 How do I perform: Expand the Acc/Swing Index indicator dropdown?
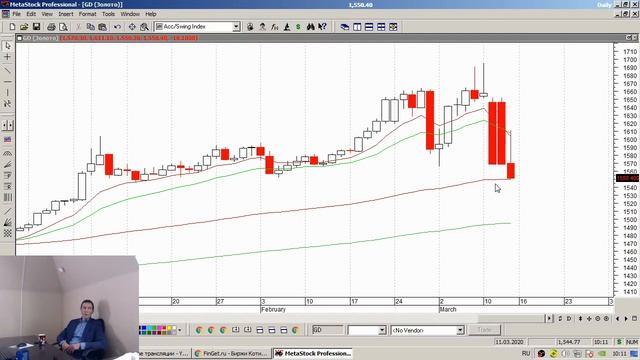coord(236,27)
